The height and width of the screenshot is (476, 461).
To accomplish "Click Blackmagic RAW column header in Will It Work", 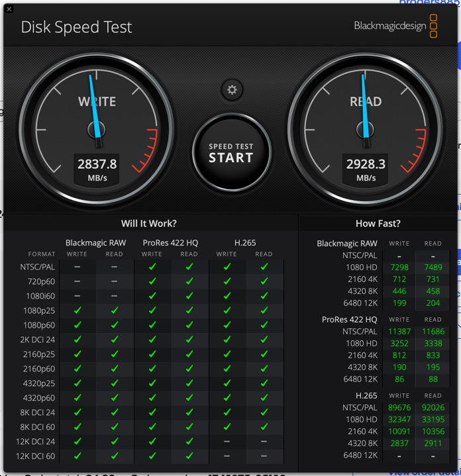I will point(95,243).
